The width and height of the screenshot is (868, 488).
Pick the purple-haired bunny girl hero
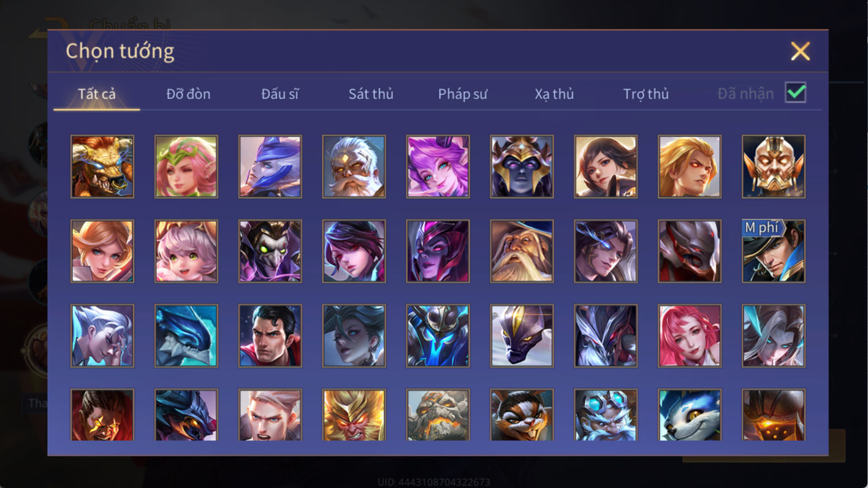(438, 166)
